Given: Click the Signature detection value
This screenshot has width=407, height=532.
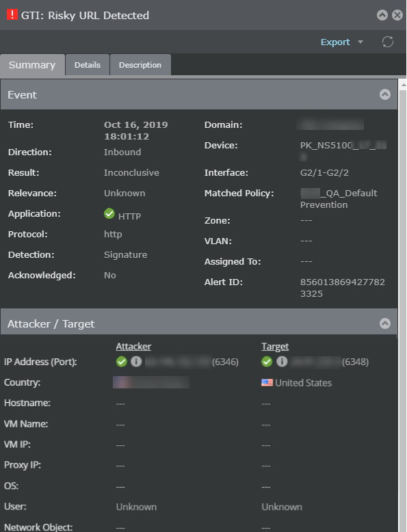Looking at the screenshot, I should pyautogui.click(x=126, y=255).
